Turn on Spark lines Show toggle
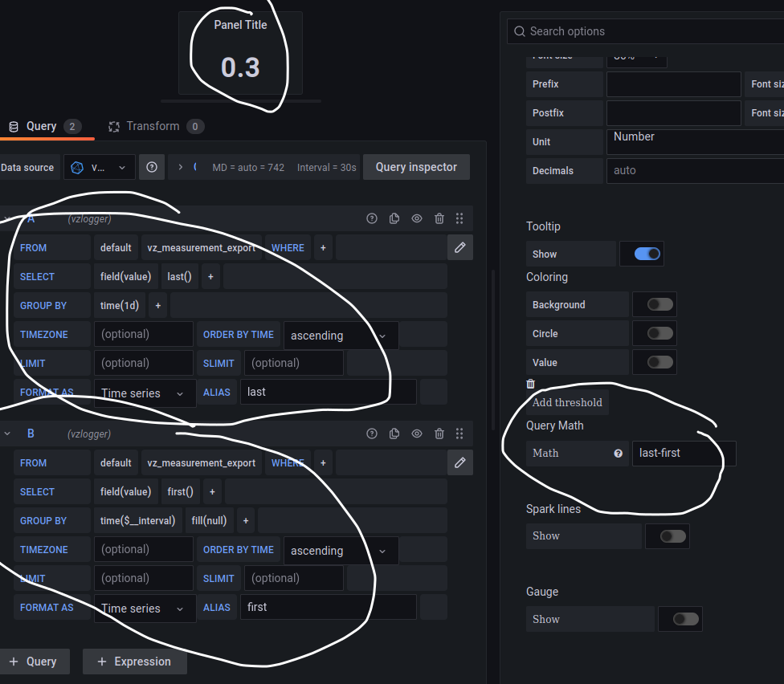This screenshot has height=684, width=784. tap(672, 536)
